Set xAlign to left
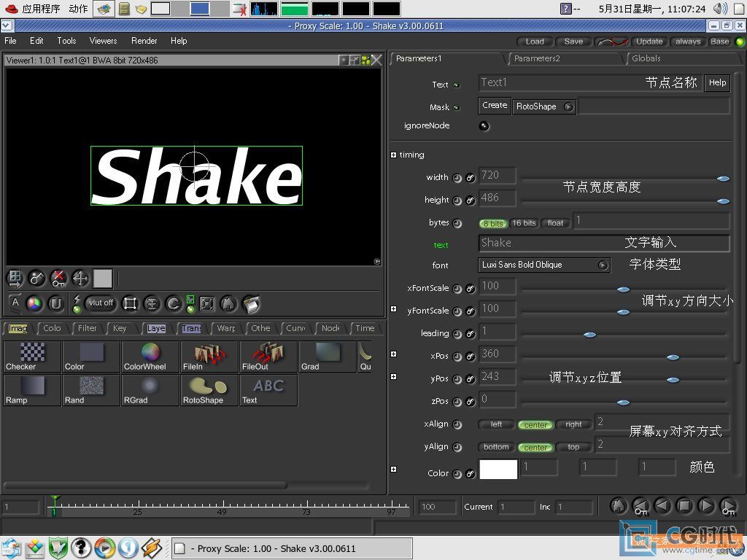This screenshot has height=560, width=747. pyautogui.click(x=496, y=425)
